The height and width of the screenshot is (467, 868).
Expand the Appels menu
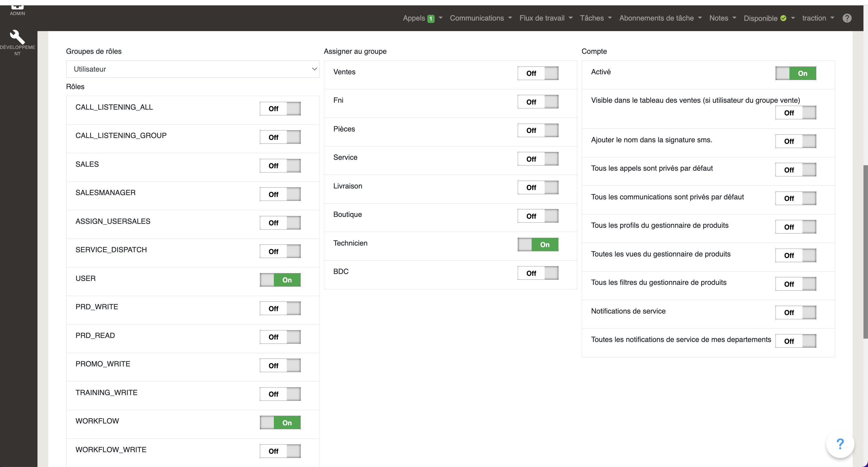(x=423, y=18)
